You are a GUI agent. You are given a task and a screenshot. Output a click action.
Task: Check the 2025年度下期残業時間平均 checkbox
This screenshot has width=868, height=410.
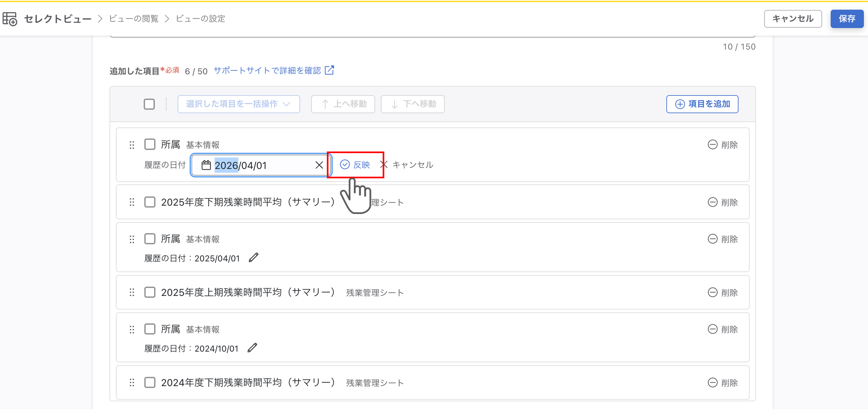[x=150, y=202]
